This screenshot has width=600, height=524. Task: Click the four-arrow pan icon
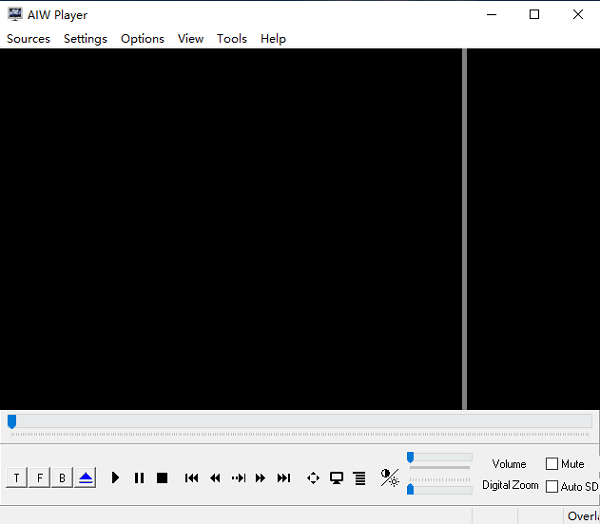(313, 478)
